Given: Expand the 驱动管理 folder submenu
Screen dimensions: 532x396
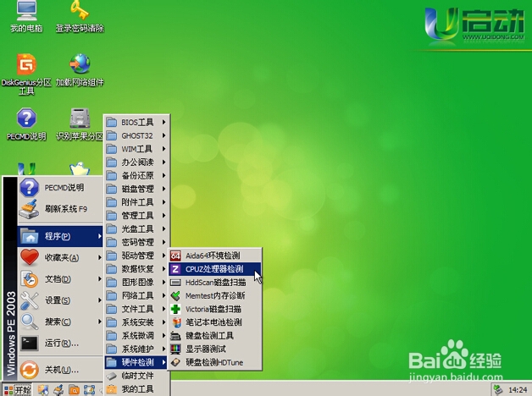Looking at the screenshot, I should [x=136, y=256].
